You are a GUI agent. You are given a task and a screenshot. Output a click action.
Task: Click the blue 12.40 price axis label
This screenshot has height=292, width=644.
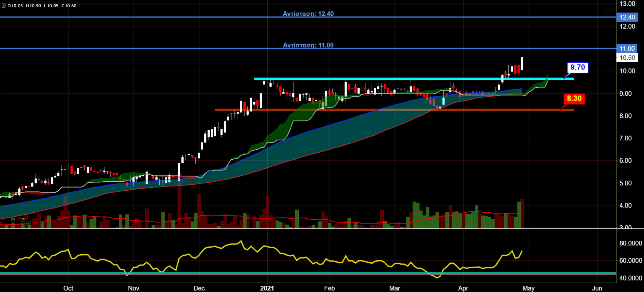pos(627,17)
